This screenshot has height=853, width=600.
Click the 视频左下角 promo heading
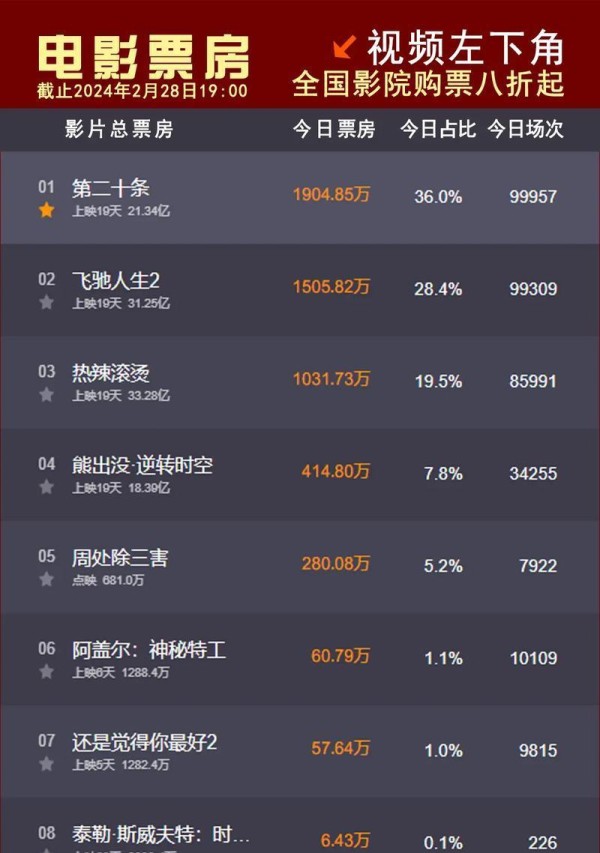[466, 48]
